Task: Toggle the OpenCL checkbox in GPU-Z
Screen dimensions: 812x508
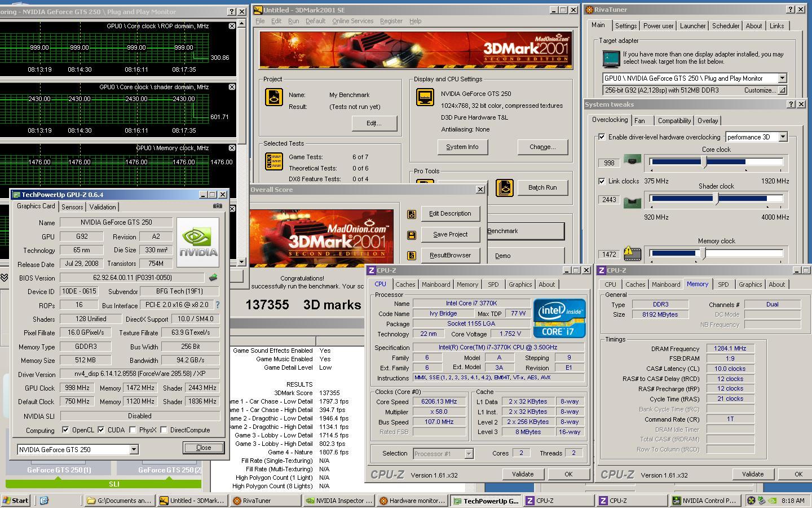Action: coord(65,430)
